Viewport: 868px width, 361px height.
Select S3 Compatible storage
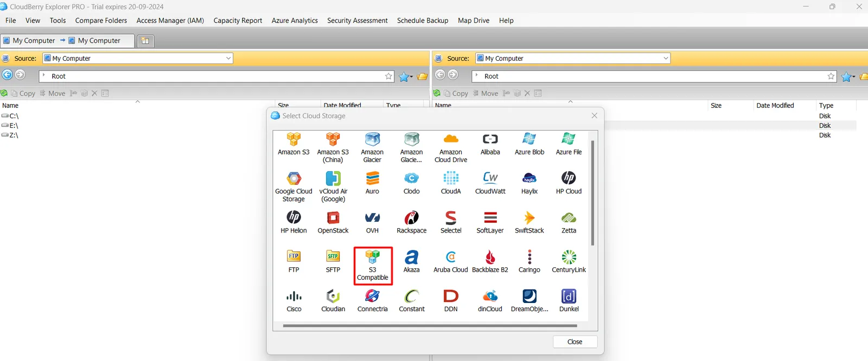(x=373, y=266)
